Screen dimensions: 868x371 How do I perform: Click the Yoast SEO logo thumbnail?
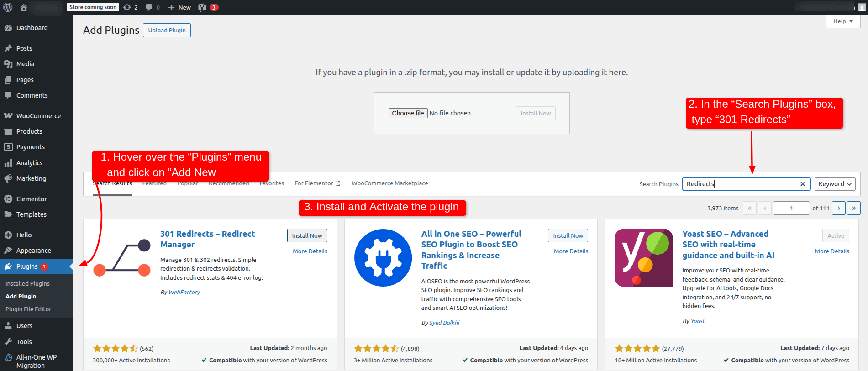644,258
